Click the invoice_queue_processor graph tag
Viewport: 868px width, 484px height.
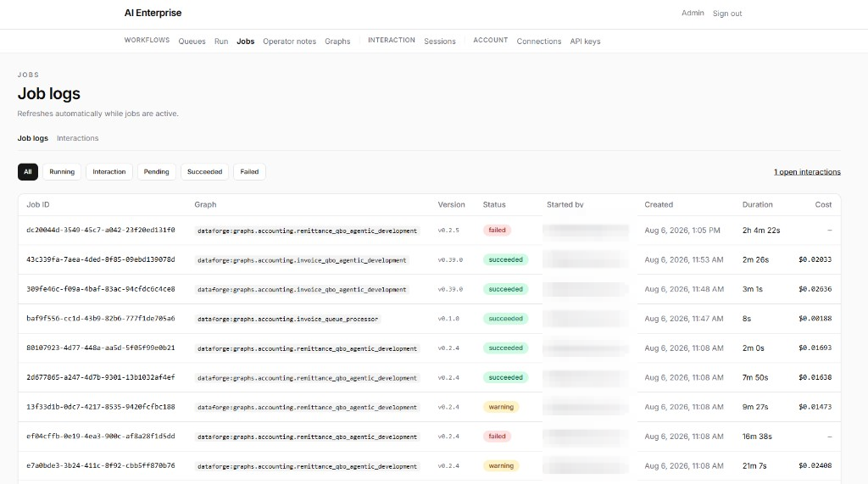[288, 319]
